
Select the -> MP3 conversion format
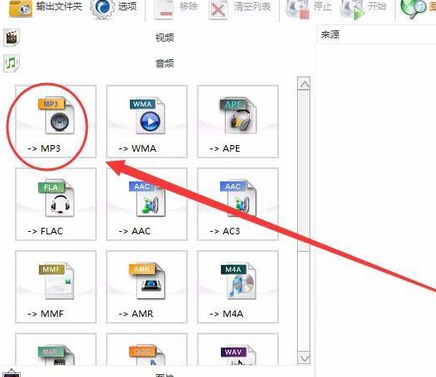point(56,121)
